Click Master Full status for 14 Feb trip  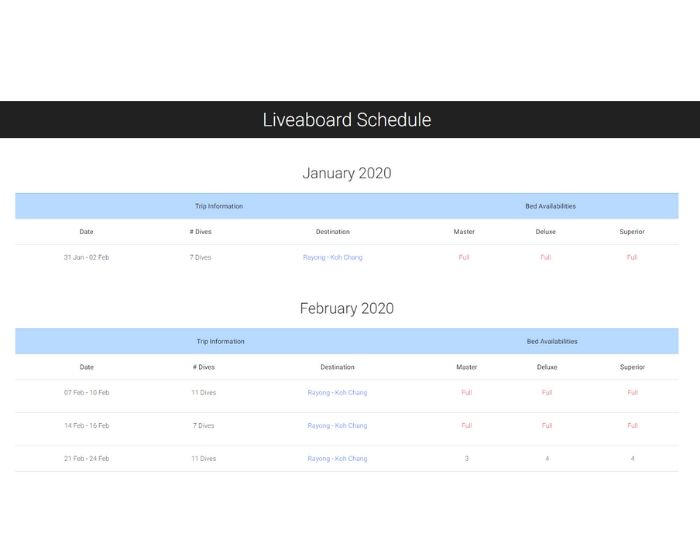coord(467,426)
